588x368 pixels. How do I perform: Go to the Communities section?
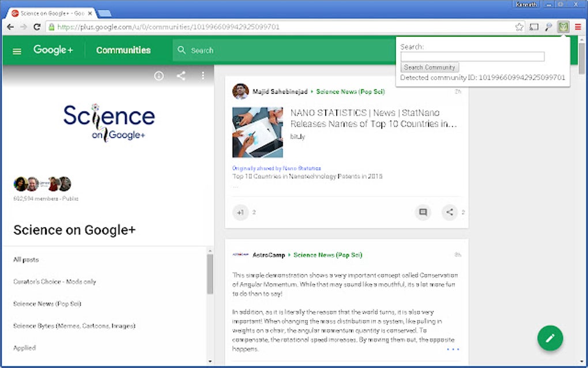(123, 50)
